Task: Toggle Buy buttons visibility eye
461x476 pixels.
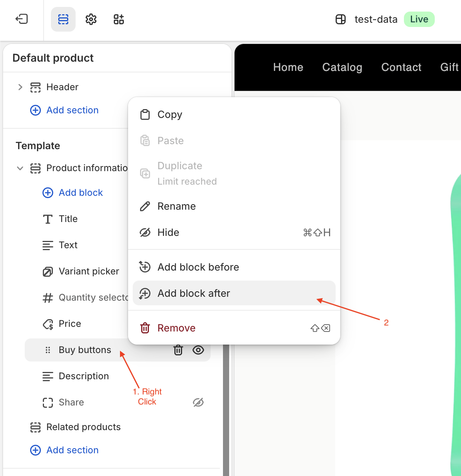Action: [x=198, y=350]
